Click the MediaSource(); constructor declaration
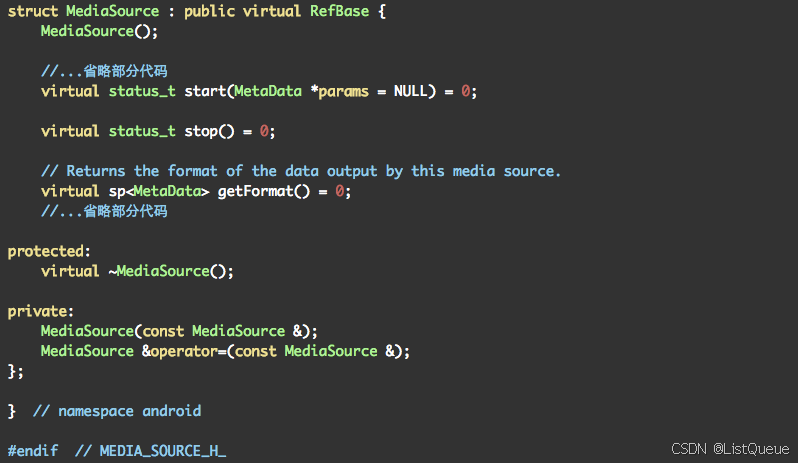 [99, 31]
